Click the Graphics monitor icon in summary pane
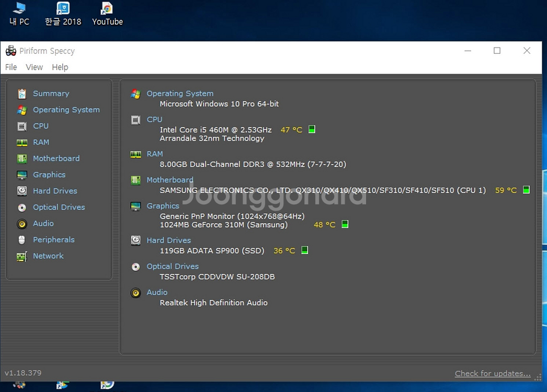The height and width of the screenshot is (392, 547). click(135, 206)
